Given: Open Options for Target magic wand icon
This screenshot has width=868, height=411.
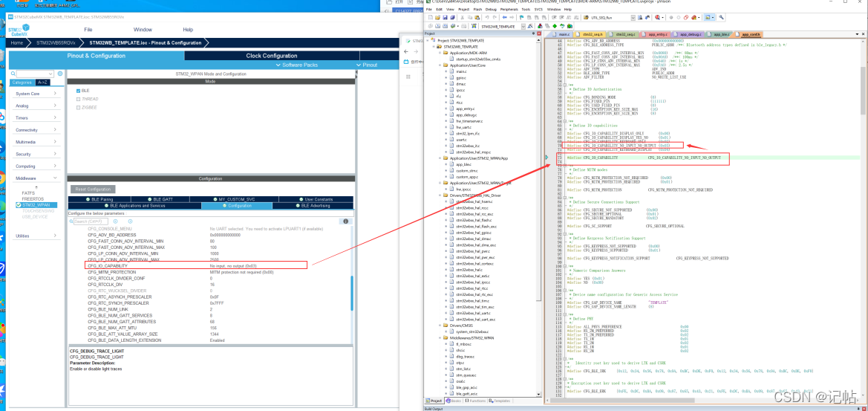Looking at the screenshot, I should click(x=530, y=26).
